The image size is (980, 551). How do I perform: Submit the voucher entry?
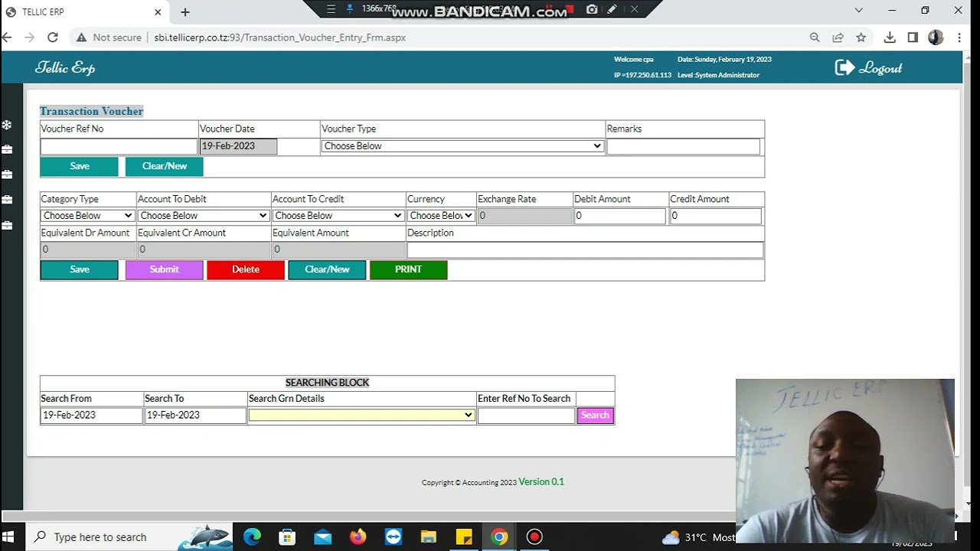[165, 269]
